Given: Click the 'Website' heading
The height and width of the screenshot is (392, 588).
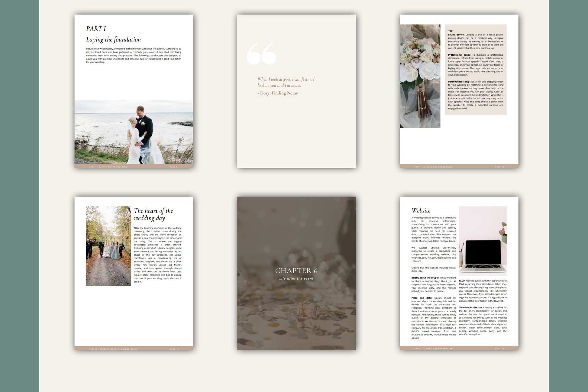Looking at the screenshot, I should (421, 210).
